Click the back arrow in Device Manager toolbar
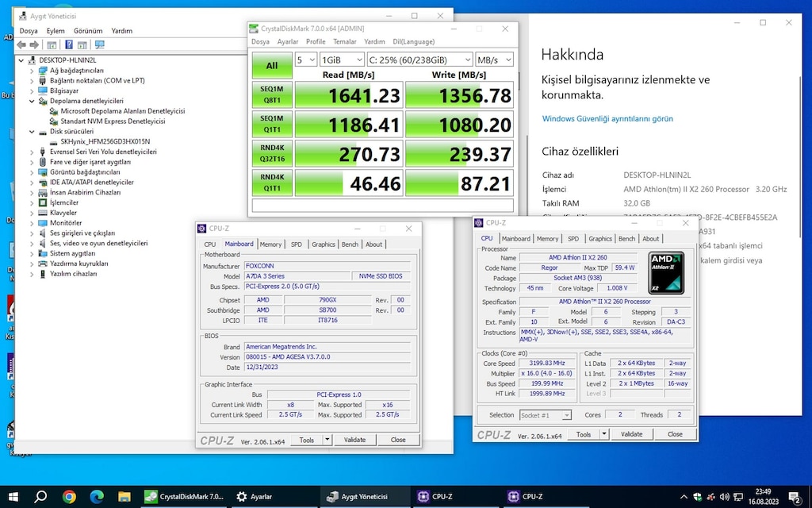Image resolution: width=812 pixels, height=508 pixels. [x=21, y=45]
